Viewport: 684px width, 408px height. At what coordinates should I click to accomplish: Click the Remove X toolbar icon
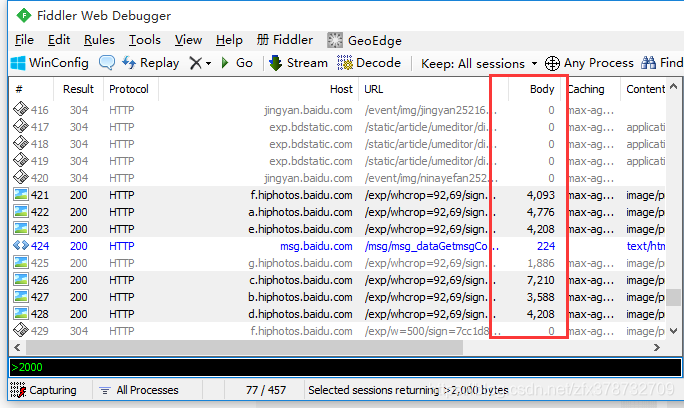click(x=195, y=64)
